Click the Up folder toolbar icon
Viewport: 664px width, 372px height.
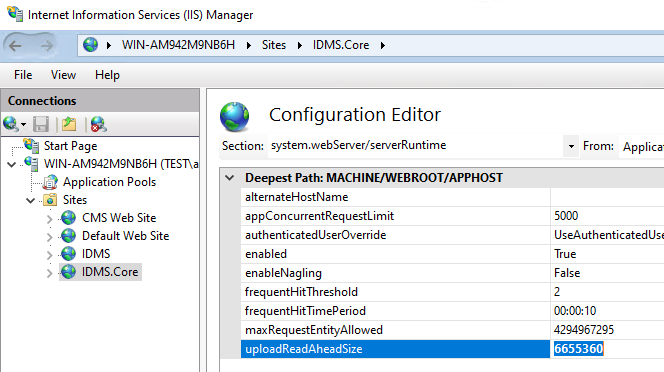[x=69, y=125]
